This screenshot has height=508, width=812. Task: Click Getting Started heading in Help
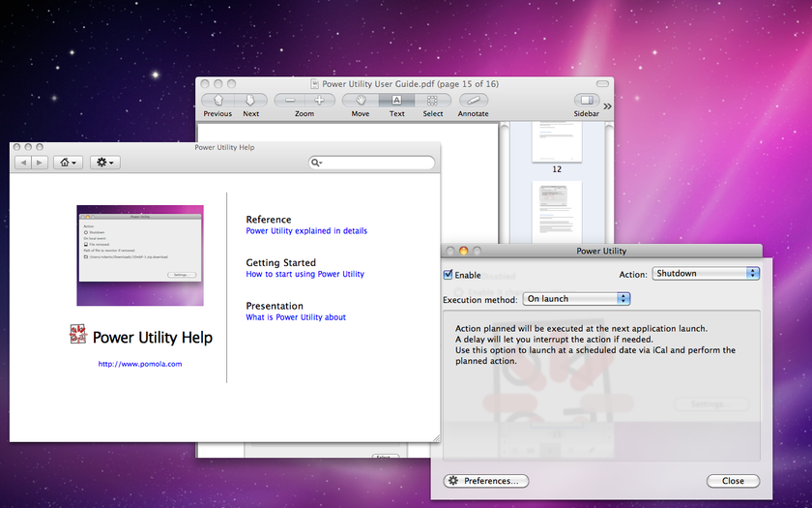[x=280, y=262]
